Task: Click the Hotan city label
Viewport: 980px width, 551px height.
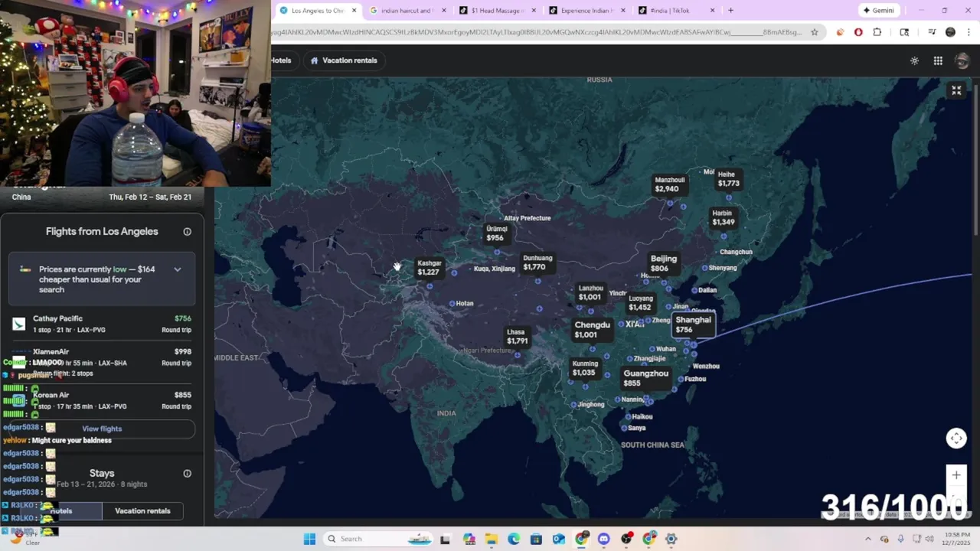Action: tap(464, 304)
